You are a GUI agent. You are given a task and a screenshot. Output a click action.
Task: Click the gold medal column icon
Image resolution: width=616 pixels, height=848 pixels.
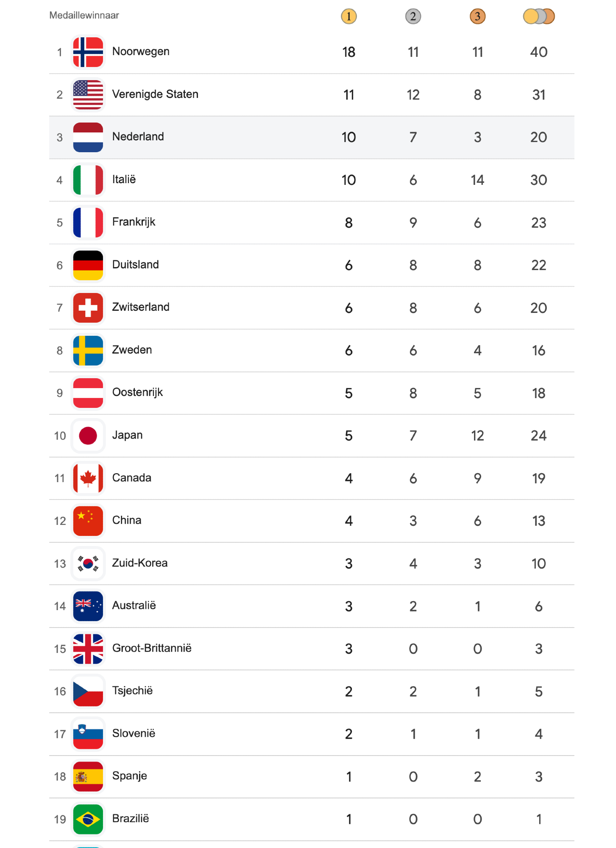pos(348,17)
